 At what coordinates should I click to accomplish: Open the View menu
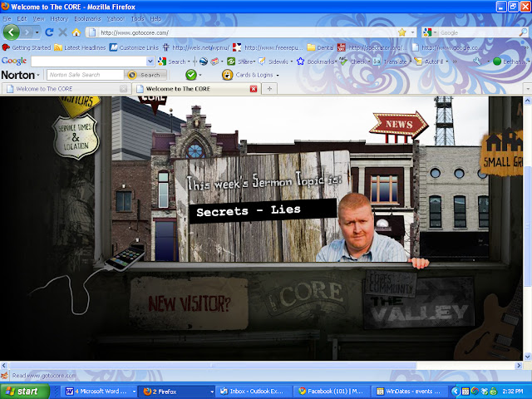(x=39, y=18)
